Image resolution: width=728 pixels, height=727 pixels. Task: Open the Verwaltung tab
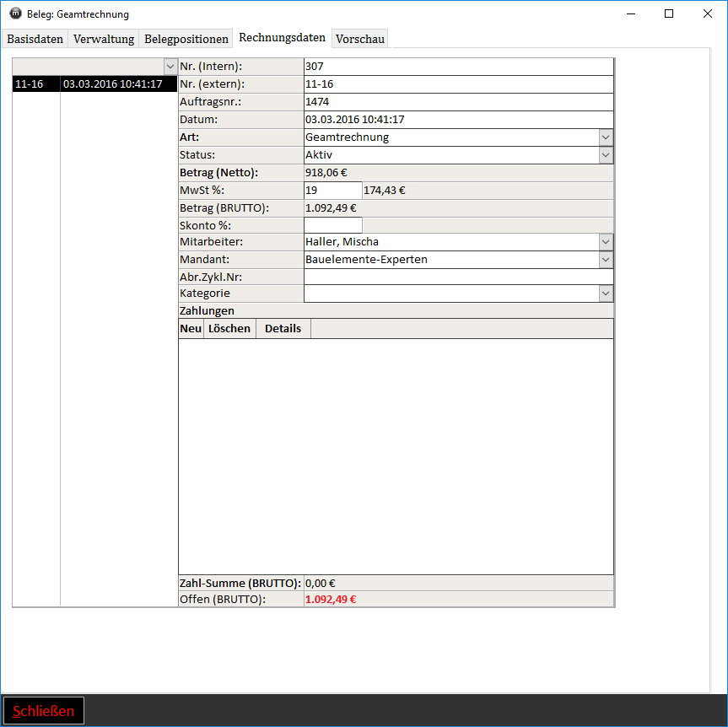coord(104,39)
